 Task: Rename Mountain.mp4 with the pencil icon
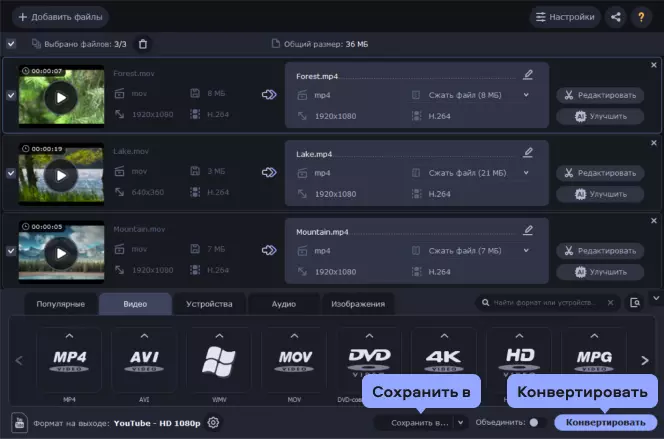click(x=528, y=230)
